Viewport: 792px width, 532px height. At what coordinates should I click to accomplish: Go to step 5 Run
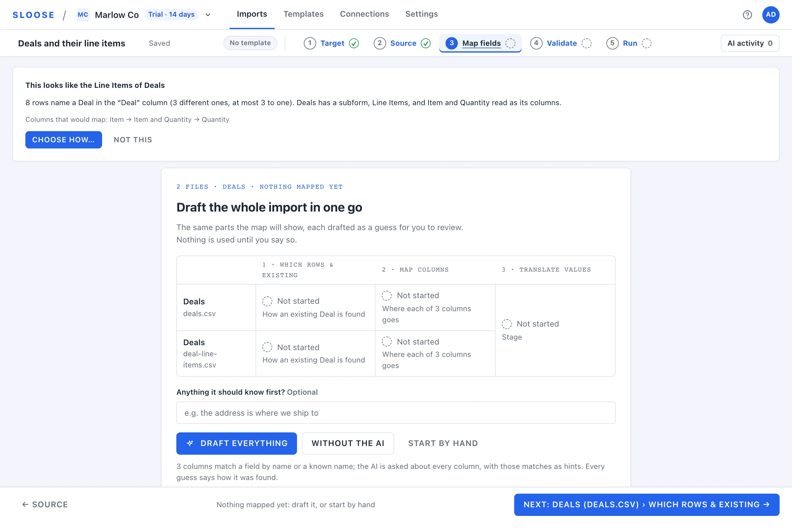point(629,43)
